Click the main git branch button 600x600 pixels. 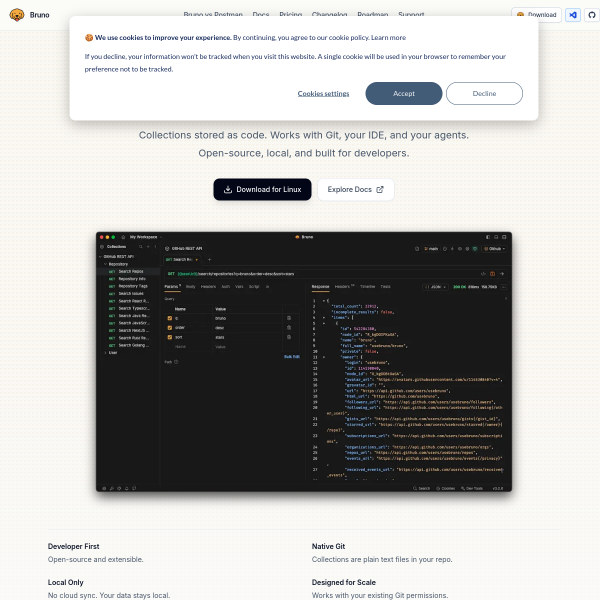tap(431, 249)
